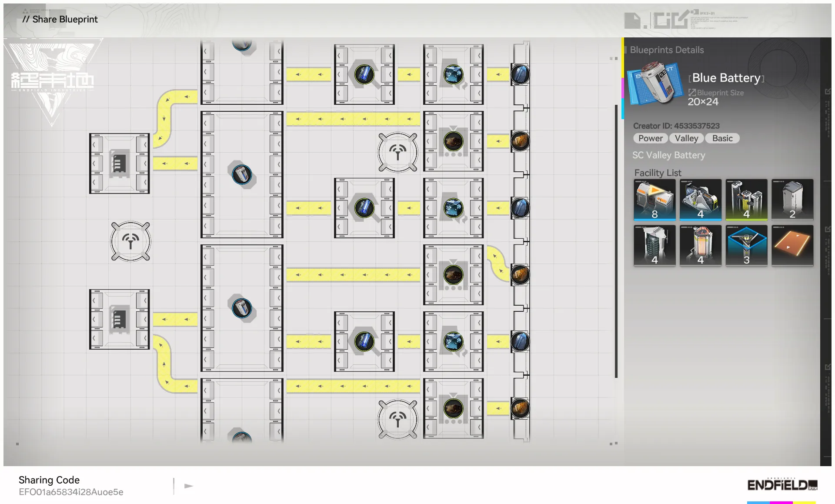Click the sharing code text field
835x504 pixels.
(71, 492)
